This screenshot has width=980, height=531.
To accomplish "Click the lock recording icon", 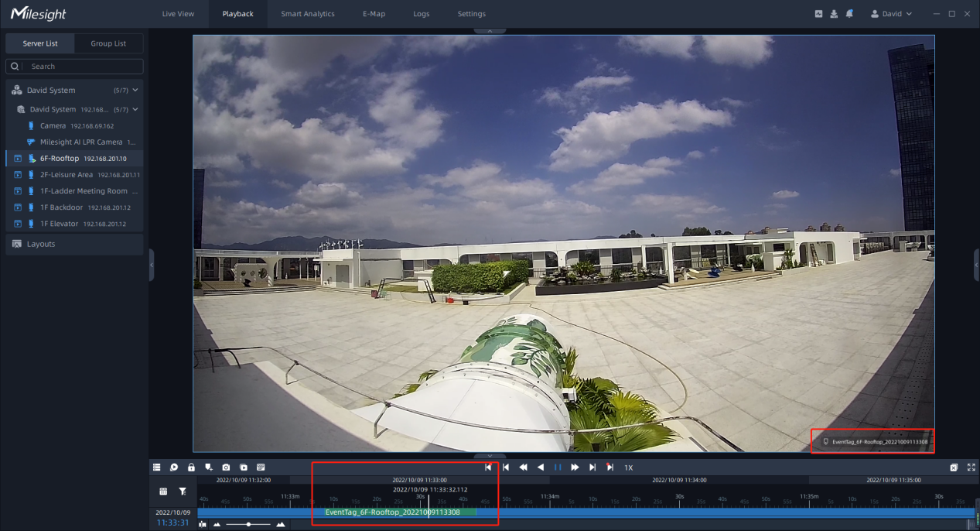I will [191, 468].
